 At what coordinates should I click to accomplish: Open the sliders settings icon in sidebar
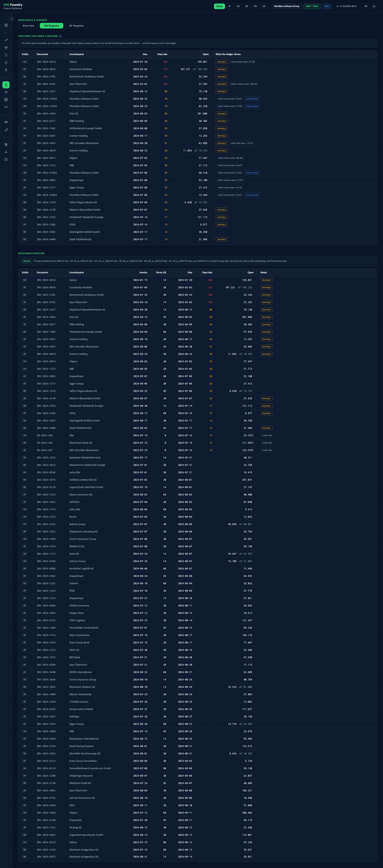(x=6, y=145)
